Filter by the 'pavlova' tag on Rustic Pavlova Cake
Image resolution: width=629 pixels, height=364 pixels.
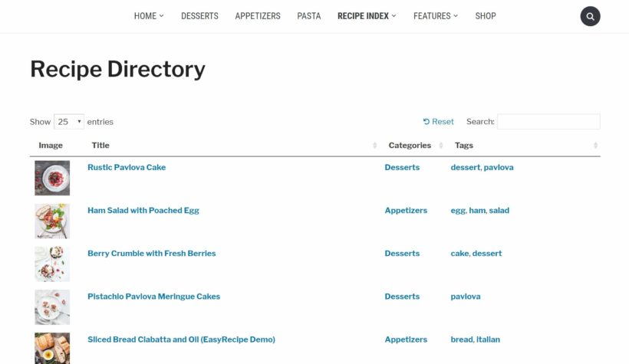[499, 168]
